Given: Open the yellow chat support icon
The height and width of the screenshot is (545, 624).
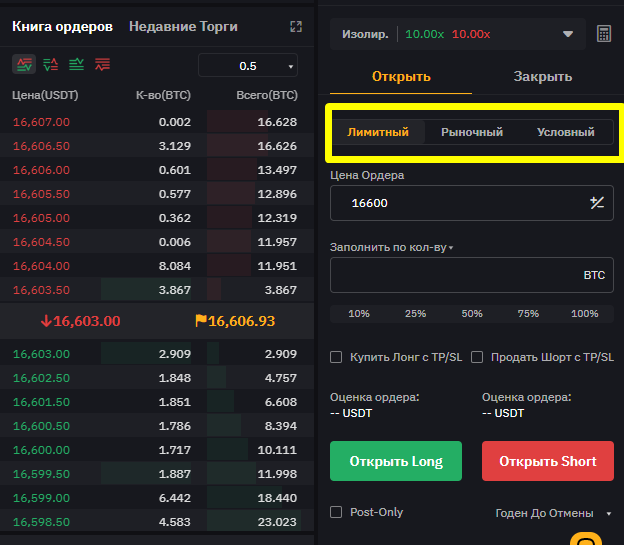Looking at the screenshot, I should pyautogui.click(x=585, y=539).
